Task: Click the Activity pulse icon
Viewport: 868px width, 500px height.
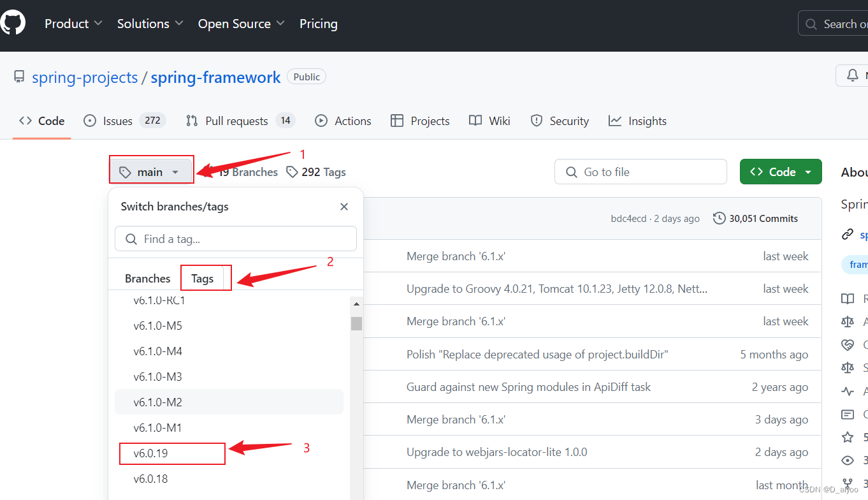Action: [848, 391]
